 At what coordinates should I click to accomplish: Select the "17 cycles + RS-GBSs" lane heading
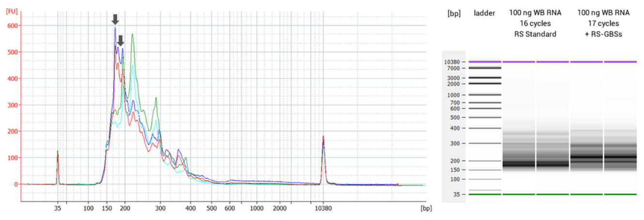603,24
